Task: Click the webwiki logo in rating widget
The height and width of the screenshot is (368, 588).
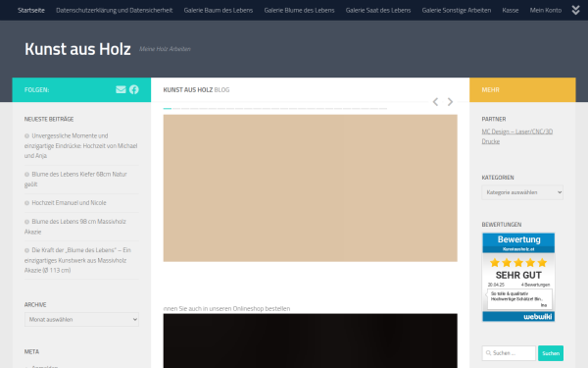Action: (537, 317)
